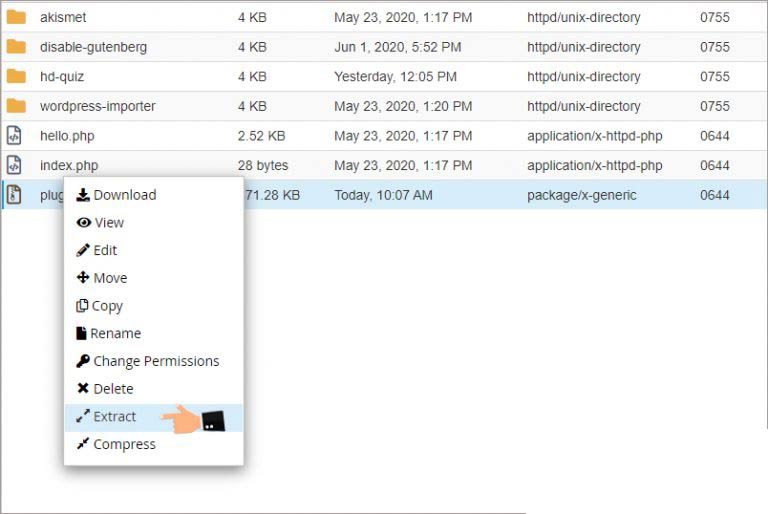This screenshot has height=514, width=768.
Task: Click the Yesterday, 12:05 PM date cell
Action: pyautogui.click(x=395, y=76)
